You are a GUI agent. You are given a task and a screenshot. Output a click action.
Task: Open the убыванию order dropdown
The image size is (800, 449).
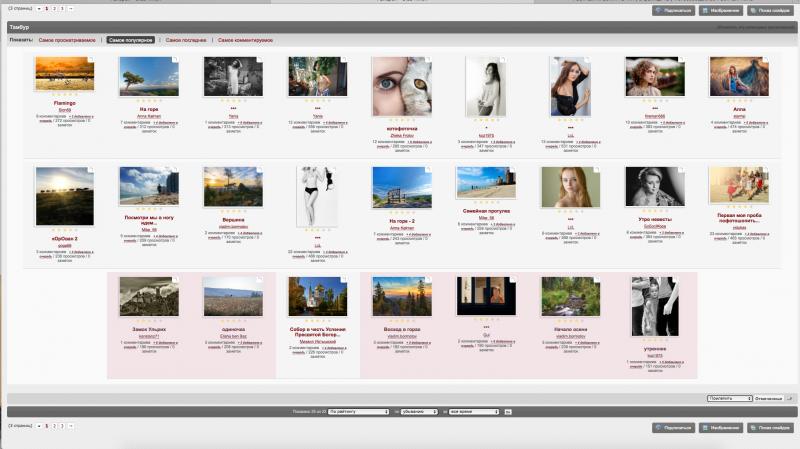point(419,411)
